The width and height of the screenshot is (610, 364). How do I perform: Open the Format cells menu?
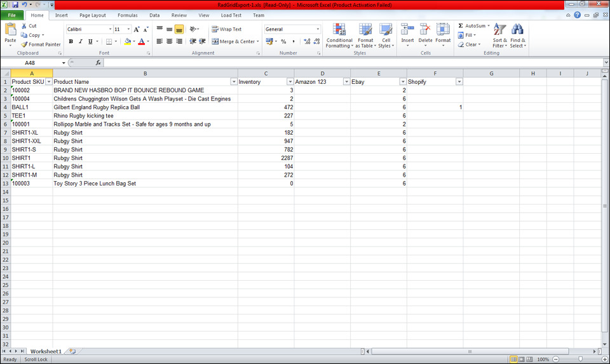point(443,35)
